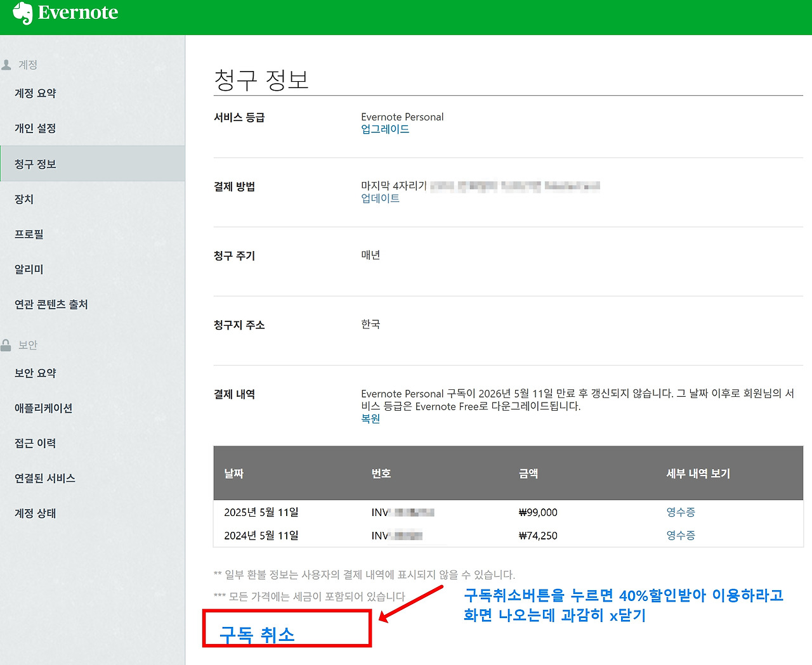Open 접근 이력 sidebar item
The image size is (812, 665).
click(x=36, y=443)
